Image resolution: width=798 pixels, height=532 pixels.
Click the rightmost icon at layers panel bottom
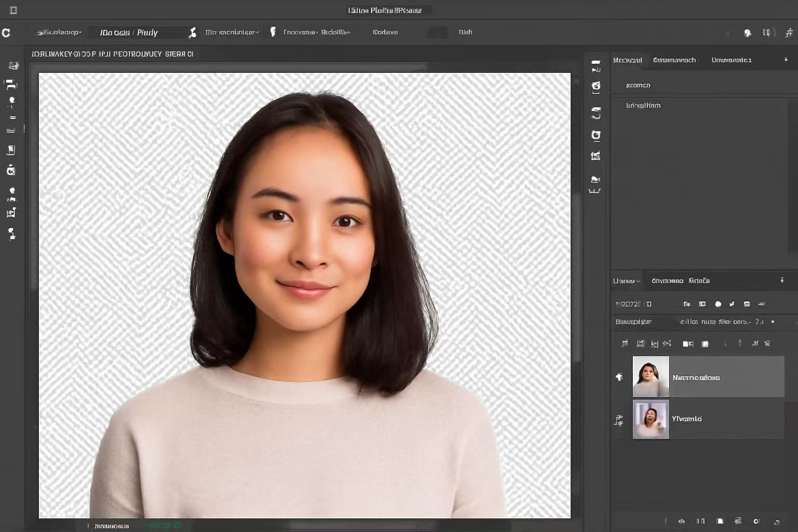tap(777, 522)
